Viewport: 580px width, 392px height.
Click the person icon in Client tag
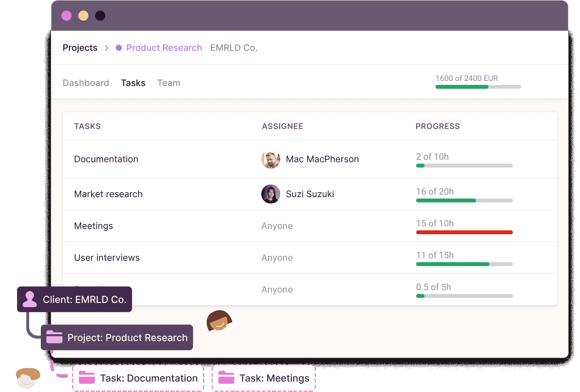(x=30, y=299)
